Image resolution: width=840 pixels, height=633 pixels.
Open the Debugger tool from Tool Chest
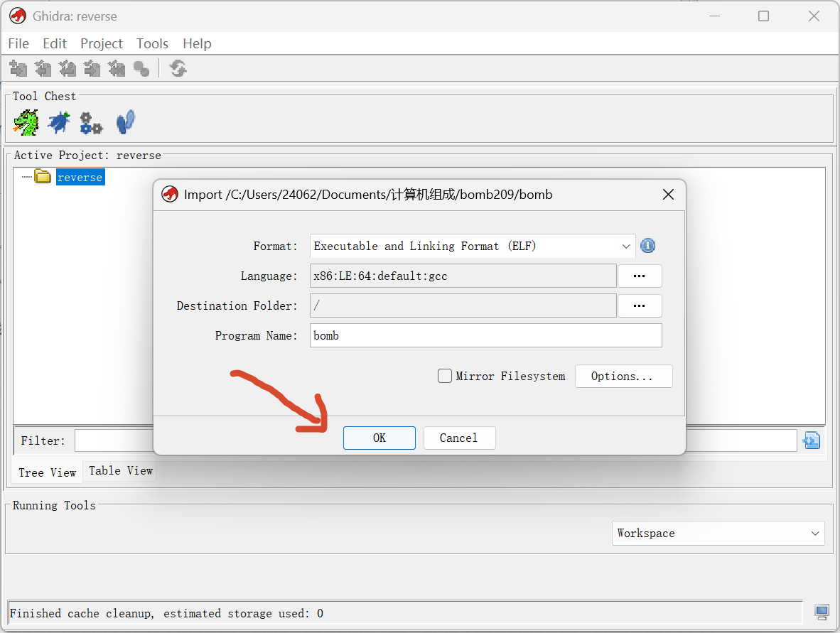(58, 122)
